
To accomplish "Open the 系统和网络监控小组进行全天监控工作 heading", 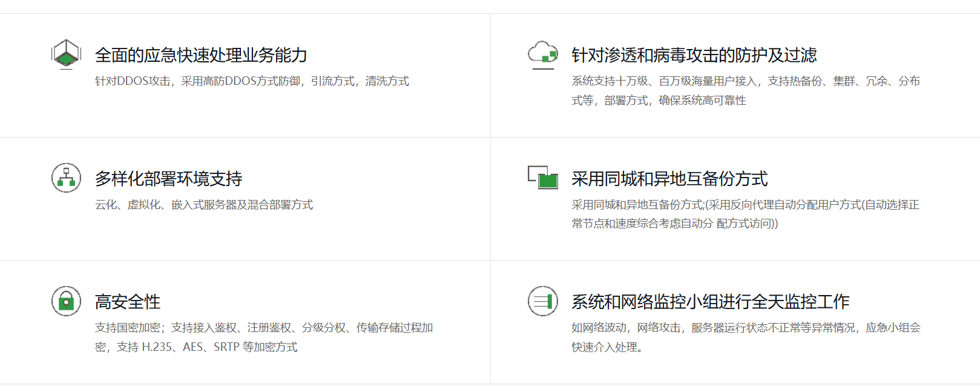I will pyautogui.click(x=710, y=302).
